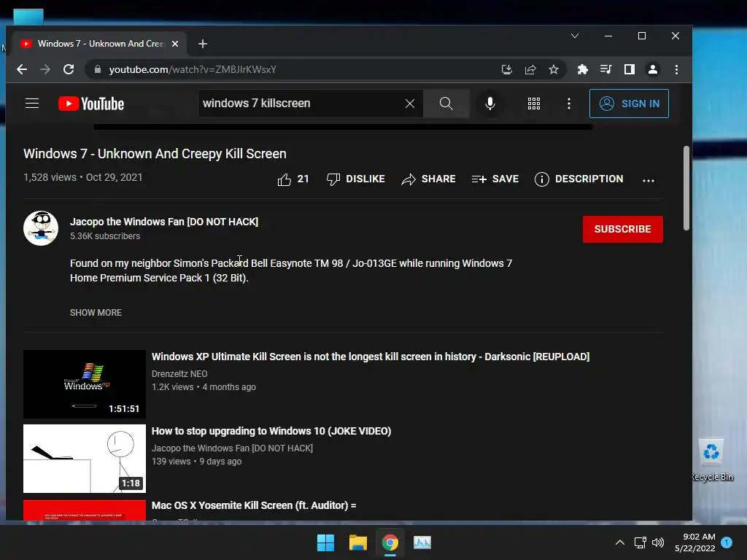Click the browser address bar URL
Image resolution: width=747 pixels, height=560 pixels.
193,69
